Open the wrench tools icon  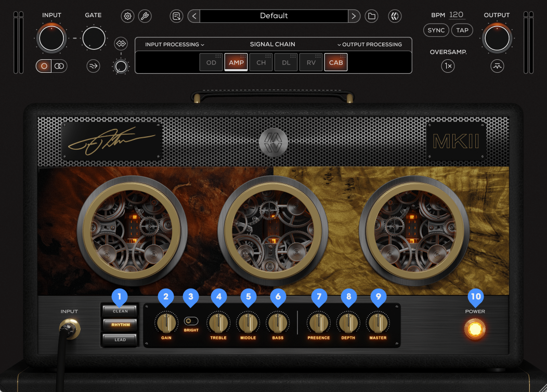pos(145,16)
